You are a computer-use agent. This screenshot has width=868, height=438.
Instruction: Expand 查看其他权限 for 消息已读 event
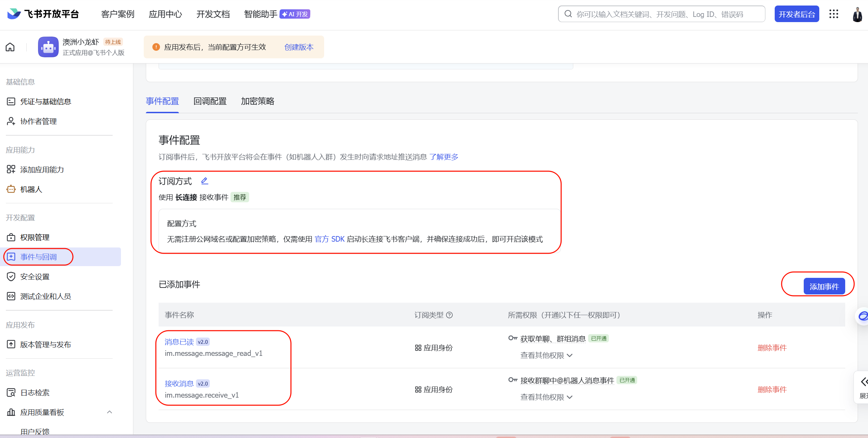pos(546,355)
